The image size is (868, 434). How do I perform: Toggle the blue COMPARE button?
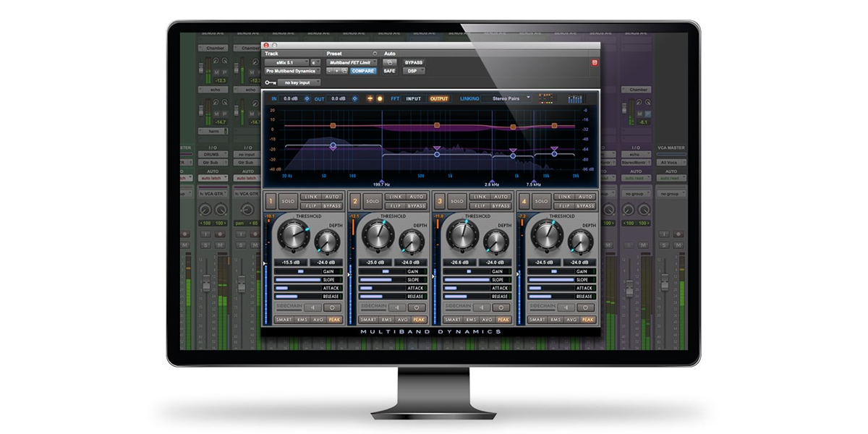coord(363,71)
